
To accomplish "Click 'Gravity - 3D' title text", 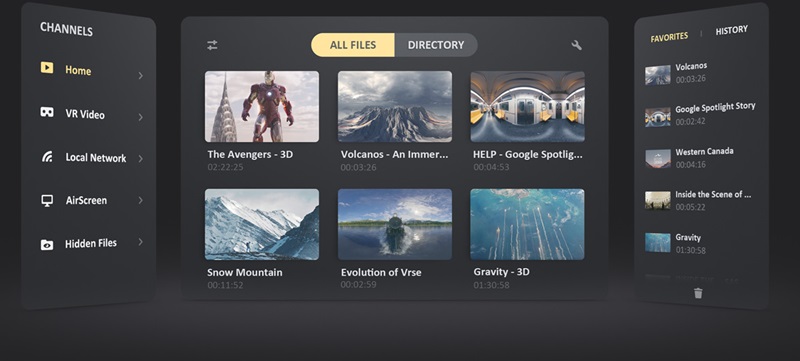I will (501, 272).
